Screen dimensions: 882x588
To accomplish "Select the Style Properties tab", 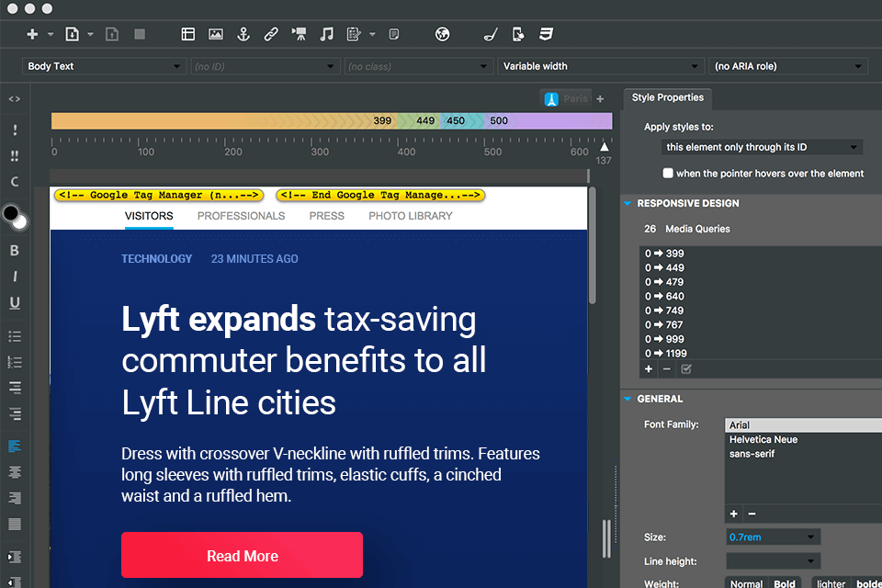I will 668,98.
